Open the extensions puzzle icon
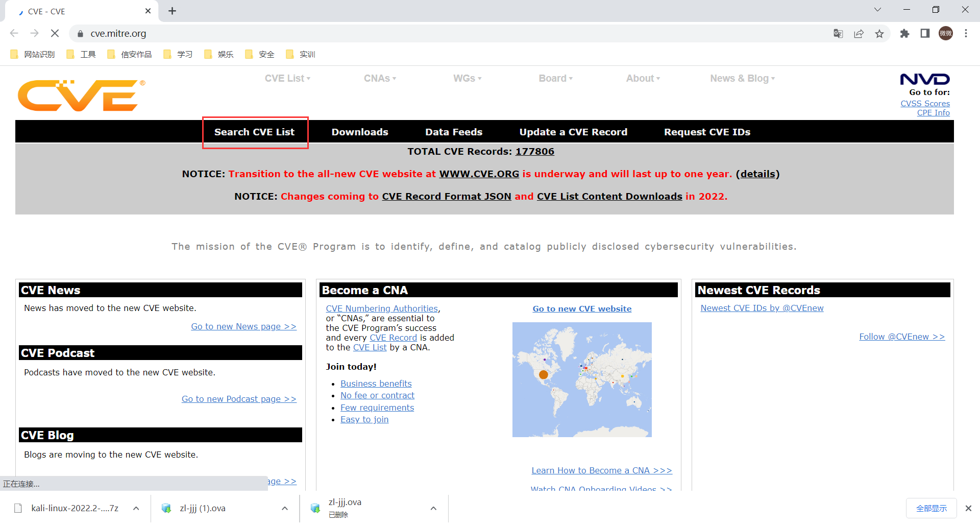The width and height of the screenshot is (980, 526). pos(904,34)
